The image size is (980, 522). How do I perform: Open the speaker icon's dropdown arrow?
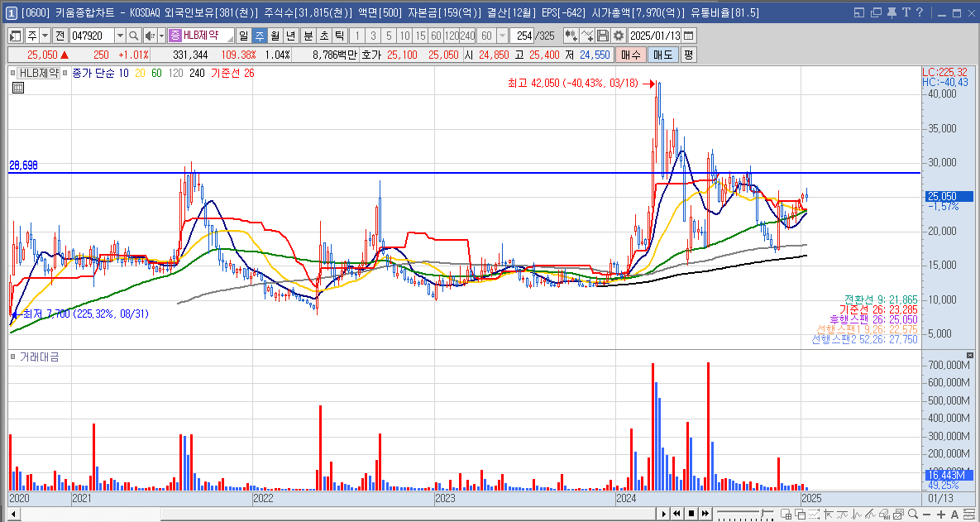tap(161, 36)
